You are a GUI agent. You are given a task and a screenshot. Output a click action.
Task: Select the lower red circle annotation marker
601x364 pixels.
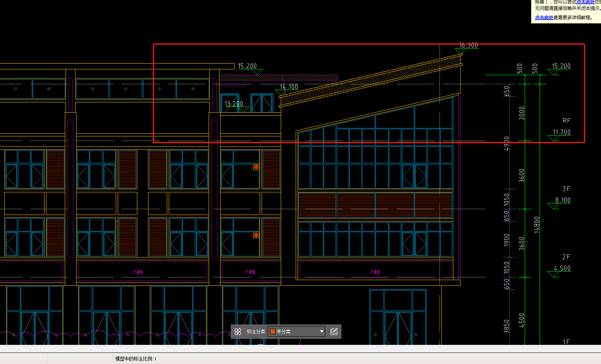click(256, 235)
